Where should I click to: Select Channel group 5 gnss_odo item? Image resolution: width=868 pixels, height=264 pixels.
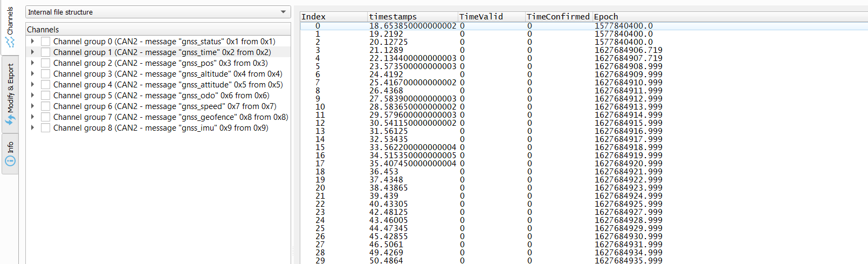tap(161, 96)
